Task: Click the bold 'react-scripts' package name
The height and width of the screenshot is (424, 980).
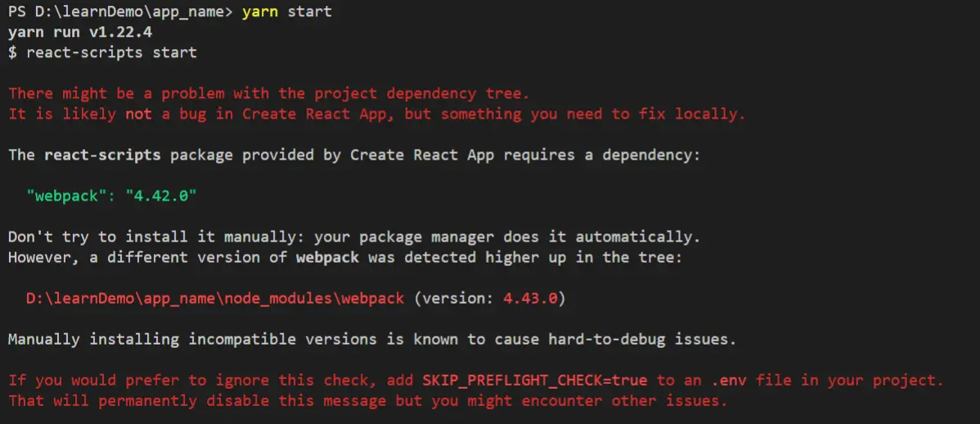Action: tap(102, 155)
